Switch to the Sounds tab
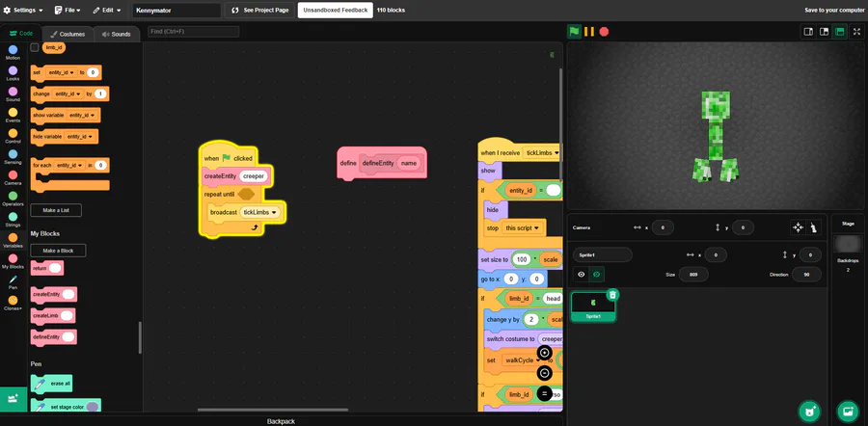This screenshot has height=426, width=868. pyautogui.click(x=117, y=34)
